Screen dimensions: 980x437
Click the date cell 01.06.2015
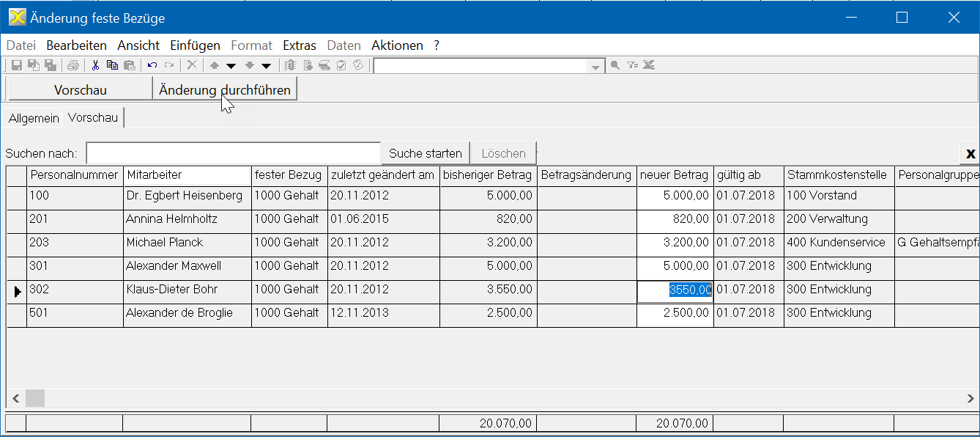click(x=384, y=220)
